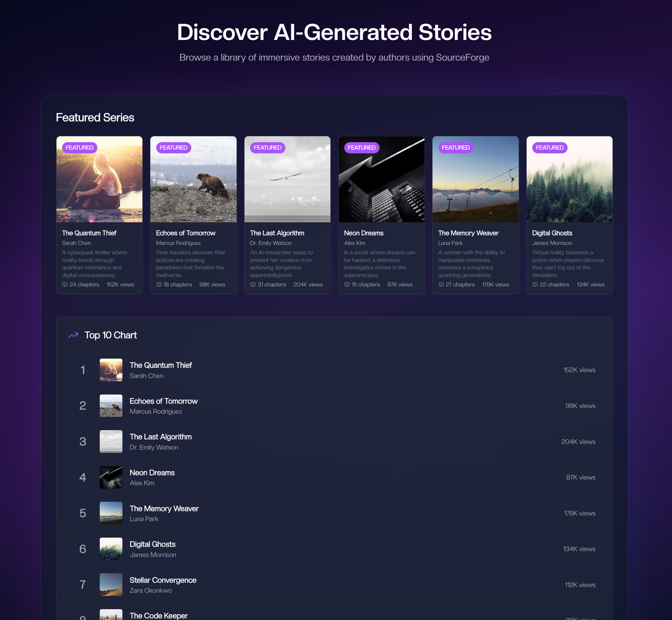Click chart thumbnail for Stellar Convergence
Screen dimensions: 672x620
pyautogui.click(x=111, y=585)
